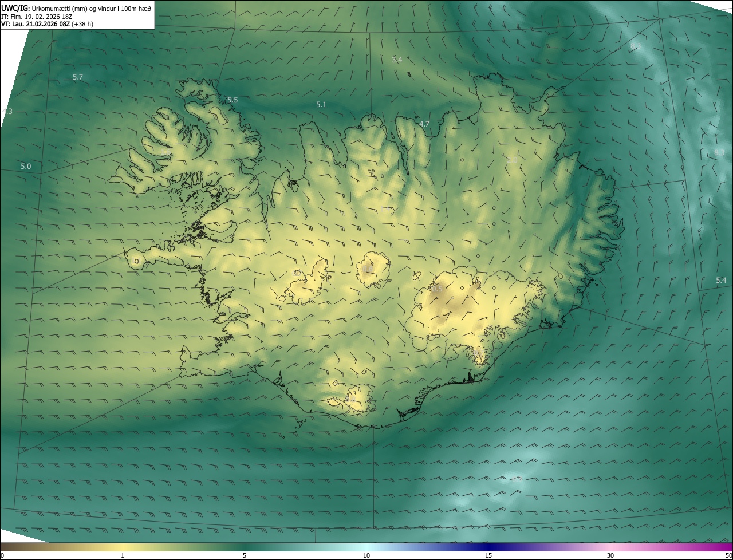Click the '30' tick label on the colorbar
733x560 pixels.
610,555
